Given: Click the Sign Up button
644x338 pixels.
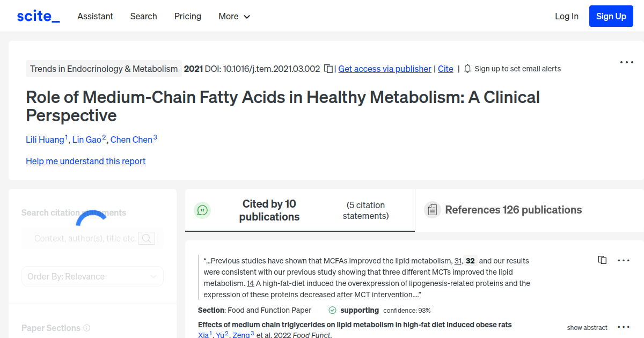Looking at the screenshot, I should 611,16.
